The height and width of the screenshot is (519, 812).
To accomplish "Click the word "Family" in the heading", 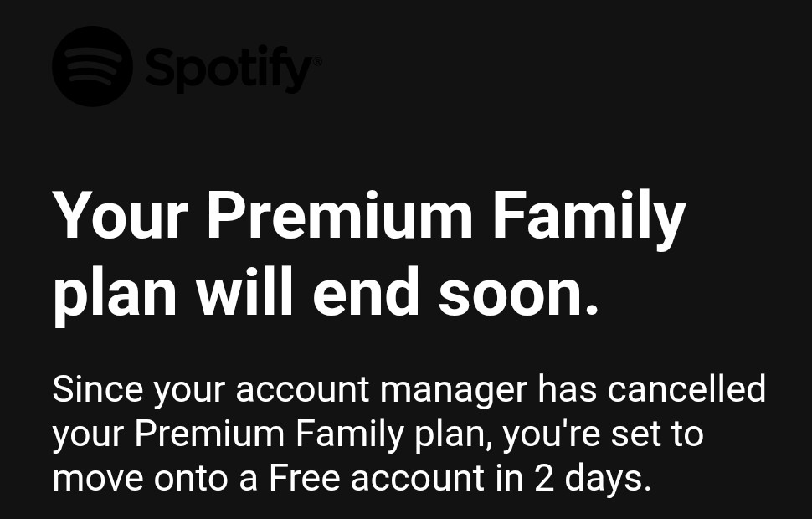I will point(588,216).
